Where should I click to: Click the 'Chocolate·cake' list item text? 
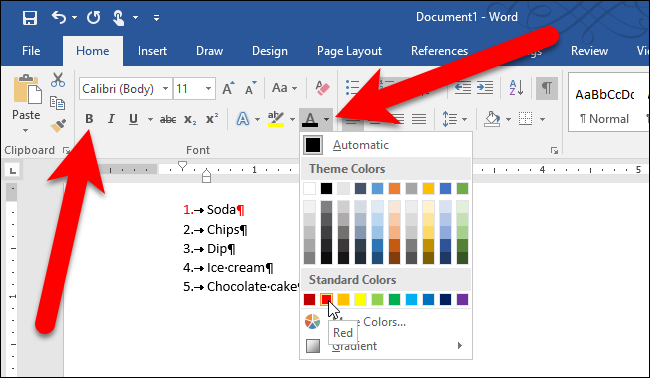252,287
